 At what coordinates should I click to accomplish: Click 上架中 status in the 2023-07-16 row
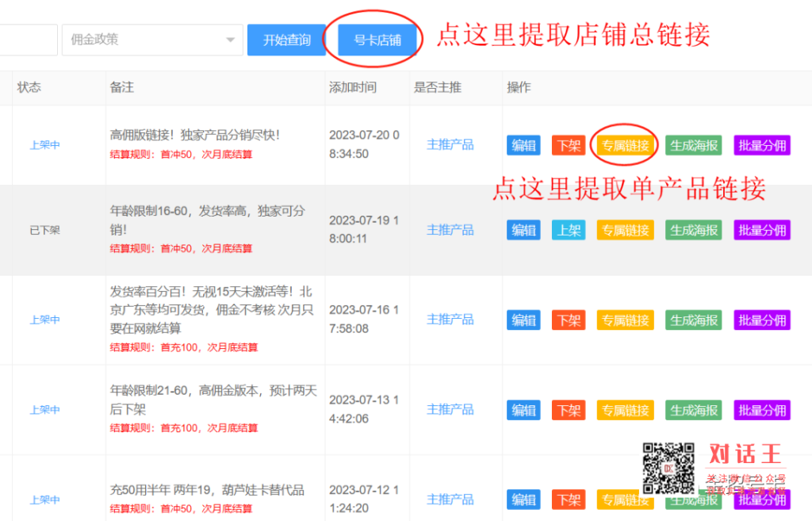pyautogui.click(x=44, y=320)
